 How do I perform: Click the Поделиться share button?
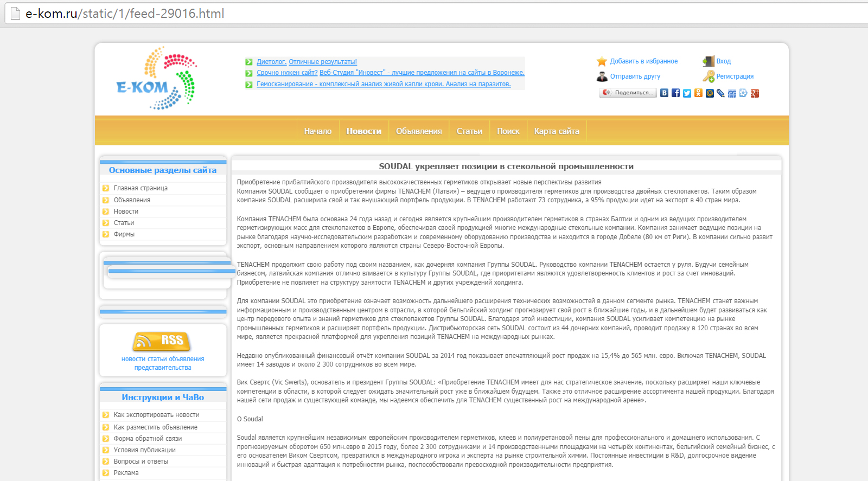click(x=628, y=93)
